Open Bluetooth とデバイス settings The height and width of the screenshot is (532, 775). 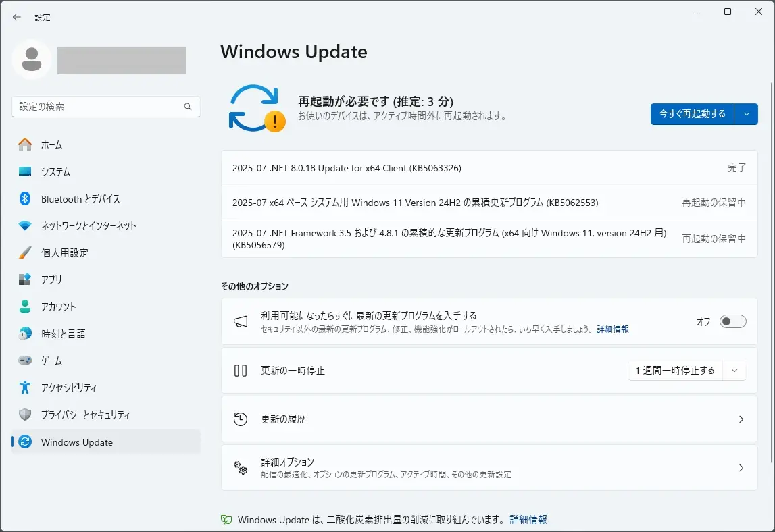tap(106, 198)
